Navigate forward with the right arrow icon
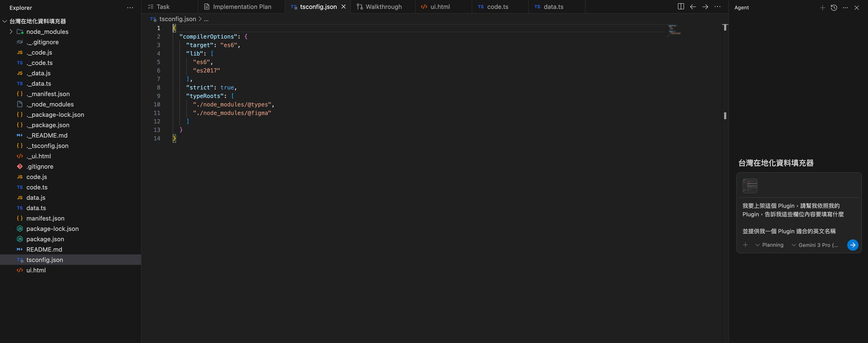The width and height of the screenshot is (868, 343). (705, 7)
